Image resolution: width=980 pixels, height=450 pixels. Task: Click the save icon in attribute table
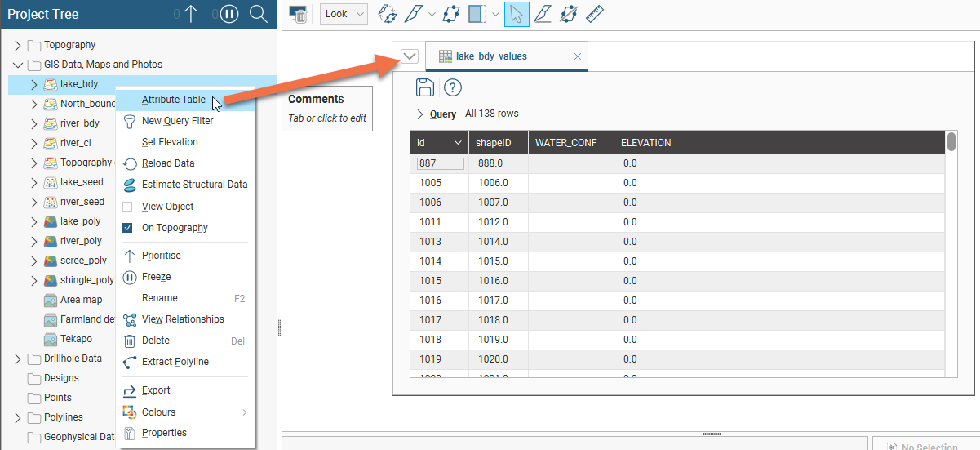pos(425,88)
